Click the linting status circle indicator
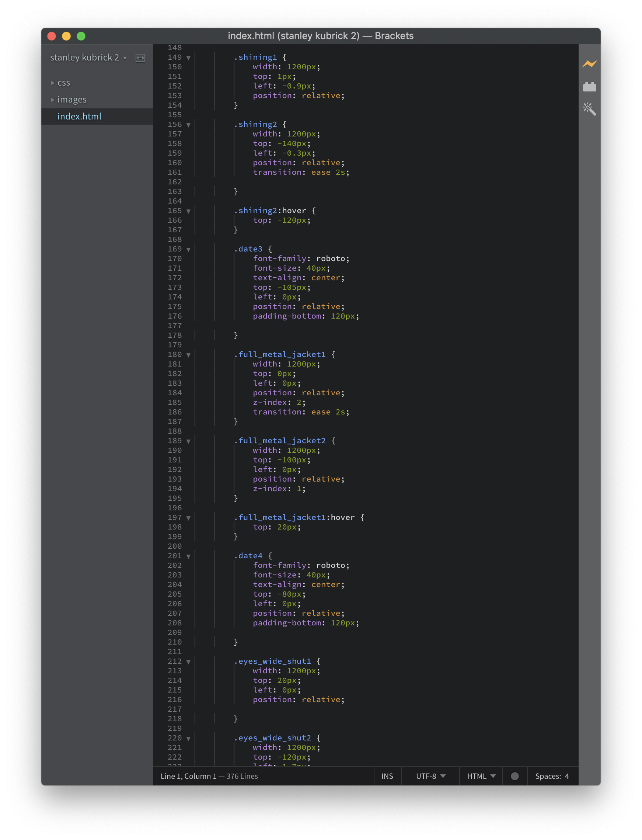The image size is (642, 840). pos(514,776)
